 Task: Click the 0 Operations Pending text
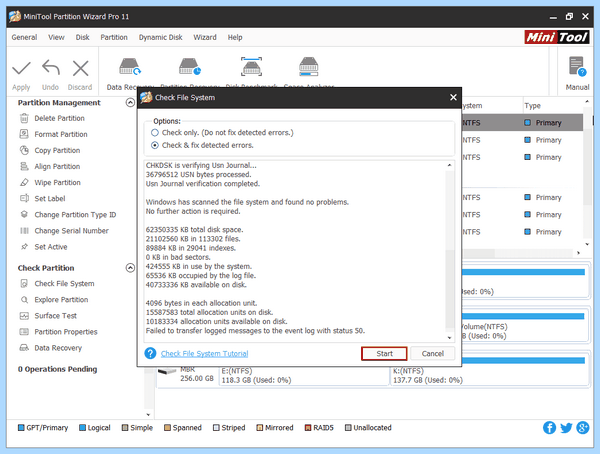57,369
